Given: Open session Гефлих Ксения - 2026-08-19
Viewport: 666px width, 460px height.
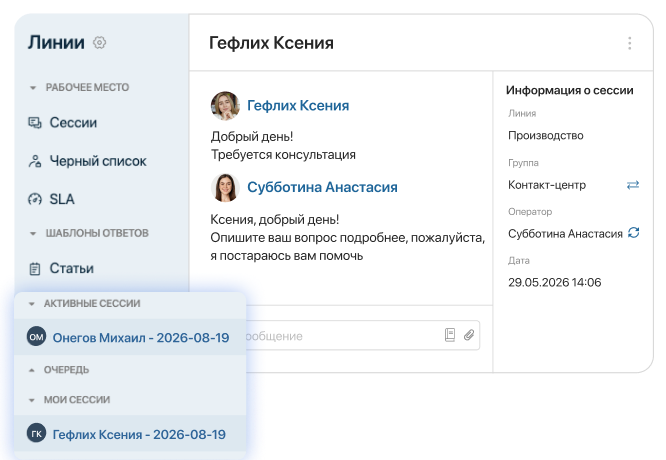Looking at the screenshot, I should (x=130, y=434).
